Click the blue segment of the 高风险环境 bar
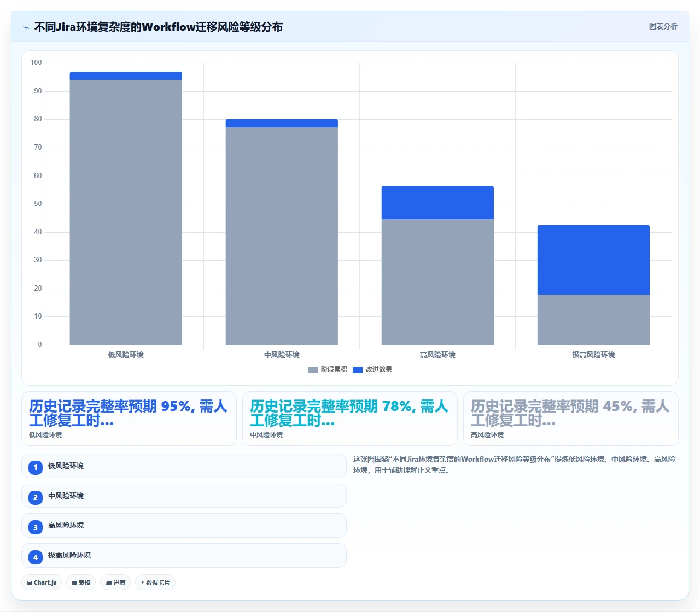Screen dimensions: 700x612 (437, 203)
